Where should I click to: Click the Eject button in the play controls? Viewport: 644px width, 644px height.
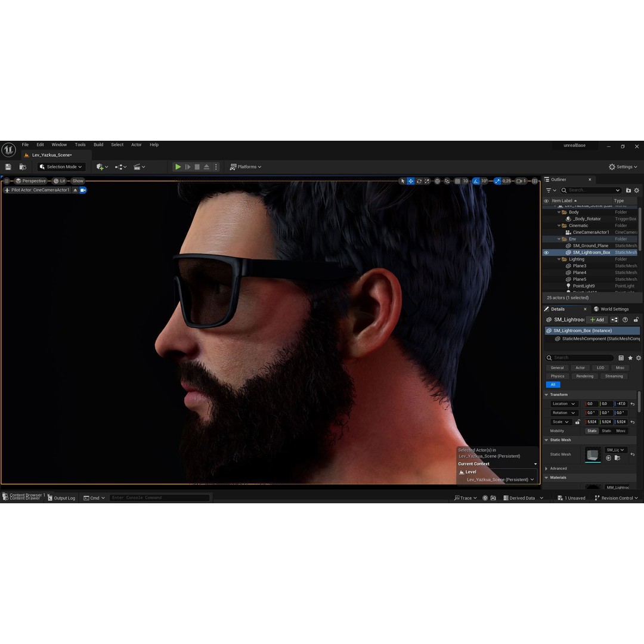206,167
